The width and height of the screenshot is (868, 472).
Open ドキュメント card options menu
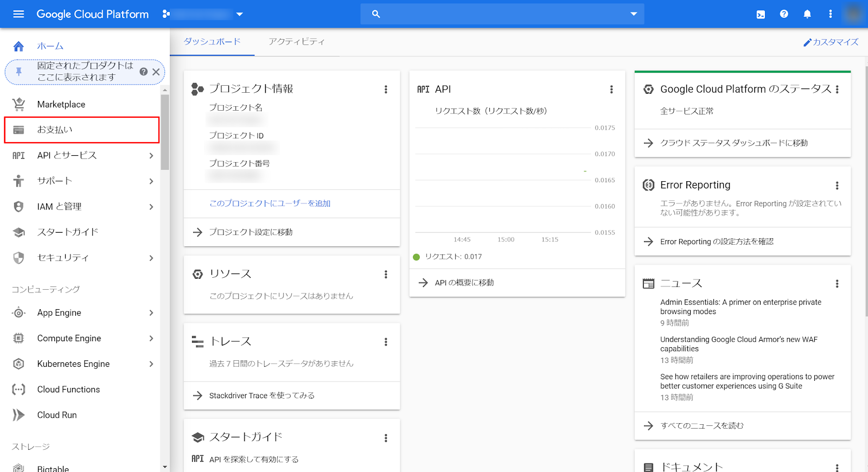(837, 467)
